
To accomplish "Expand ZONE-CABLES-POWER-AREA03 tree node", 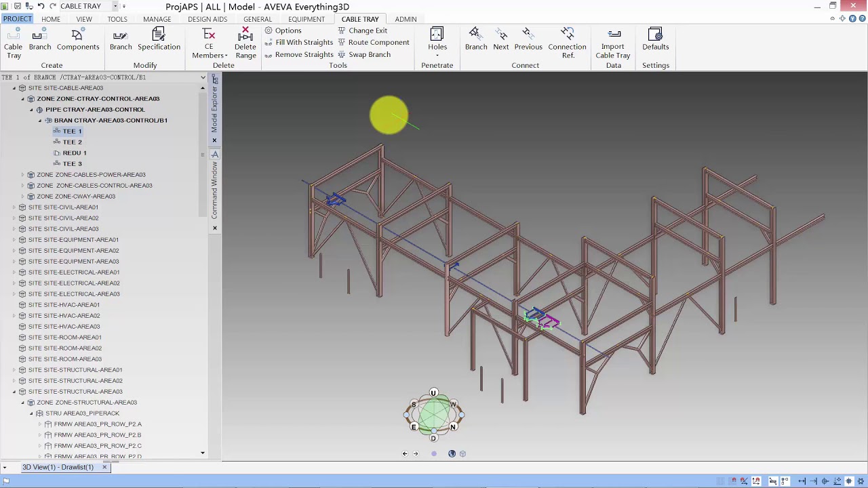I will [x=22, y=175].
